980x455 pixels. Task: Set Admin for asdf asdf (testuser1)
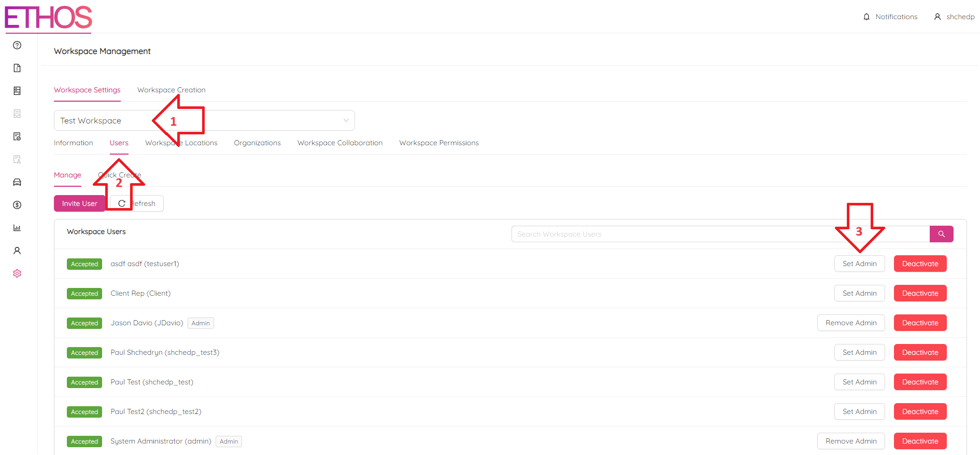pos(859,264)
